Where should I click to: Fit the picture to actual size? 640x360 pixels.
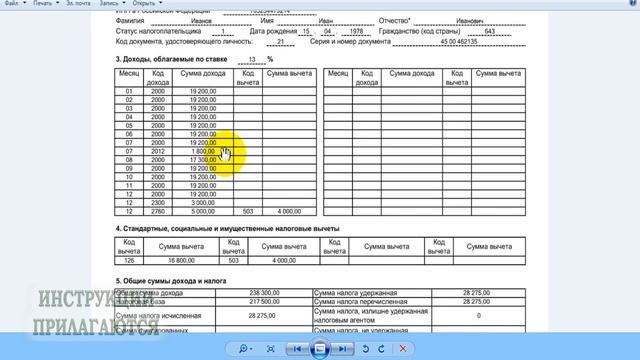click(x=270, y=349)
